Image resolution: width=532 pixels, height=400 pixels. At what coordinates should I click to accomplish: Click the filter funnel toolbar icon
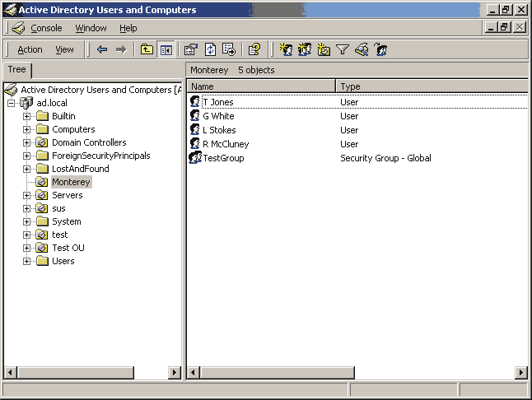(x=343, y=49)
